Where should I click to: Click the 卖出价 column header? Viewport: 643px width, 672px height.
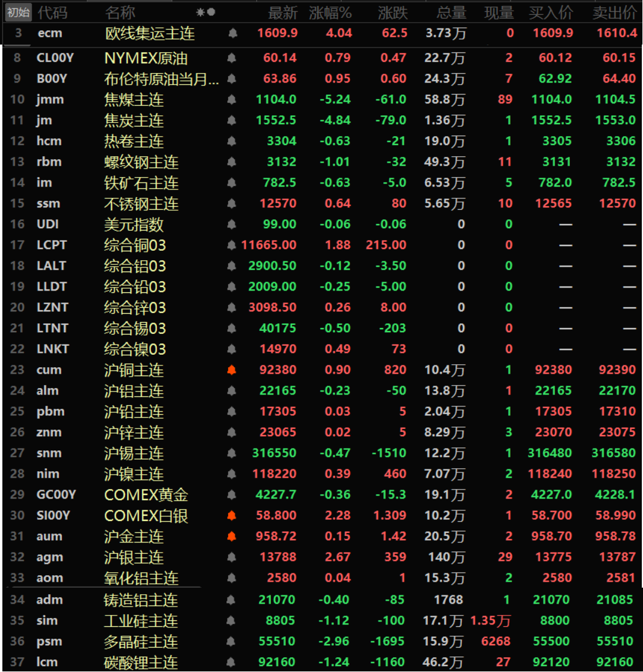tap(614, 12)
